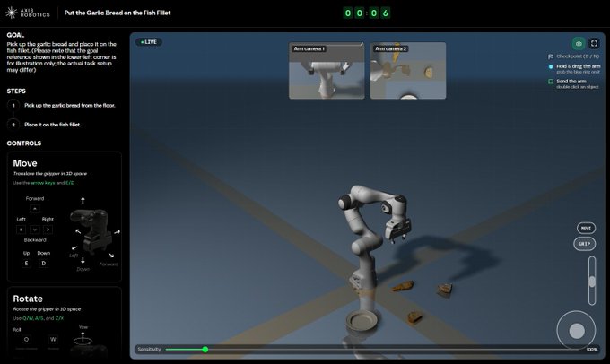Click the 'Put the Garlic Bread on the Fish Fillet' title

[x=118, y=13]
